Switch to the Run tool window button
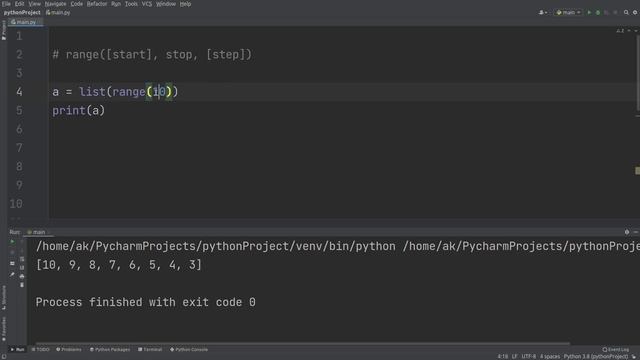 (18, 349)
